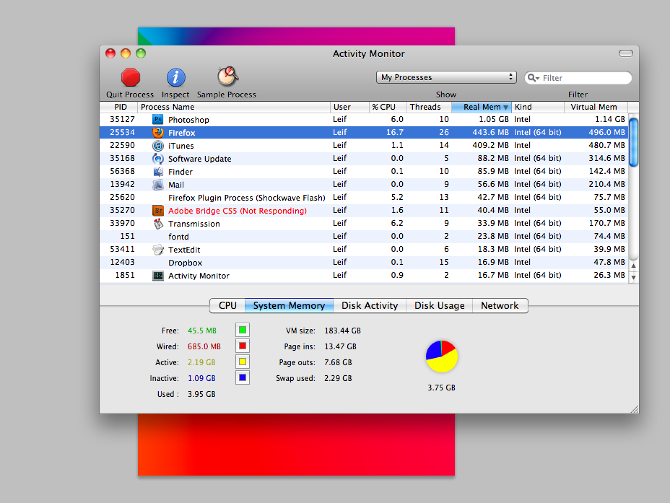Select the Photoshop app icon in the list
The width and height of the screenshot is (670, 503).
[158, 119]
